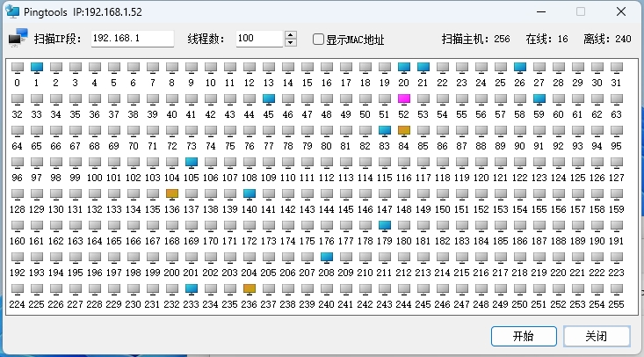
Task: Click the 扫描主机: 256 status text
Action: point(475,39)
